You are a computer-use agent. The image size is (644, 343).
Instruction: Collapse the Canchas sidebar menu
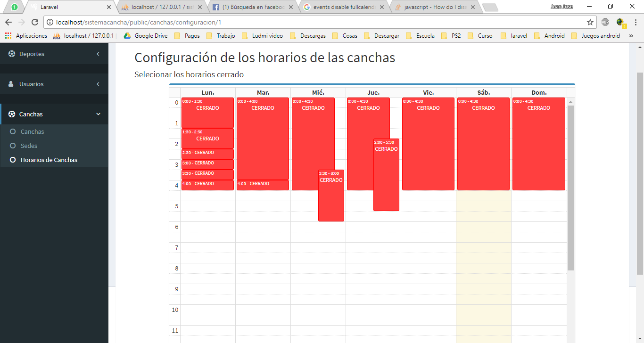[54, 114]
